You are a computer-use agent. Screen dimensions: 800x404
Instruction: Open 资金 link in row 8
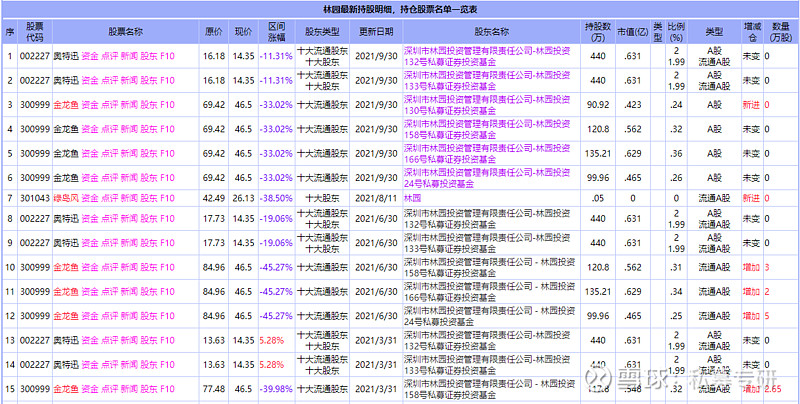pos(90,218)
